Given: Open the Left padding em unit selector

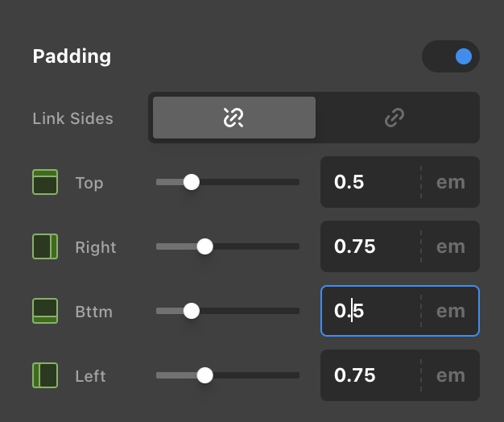Looking at the screenshot, I should pyautogui.click(x=451, y=375).
